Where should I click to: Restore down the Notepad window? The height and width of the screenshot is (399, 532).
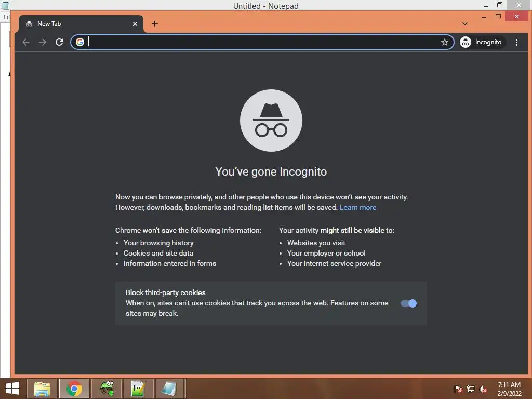(x=500, y=5)
